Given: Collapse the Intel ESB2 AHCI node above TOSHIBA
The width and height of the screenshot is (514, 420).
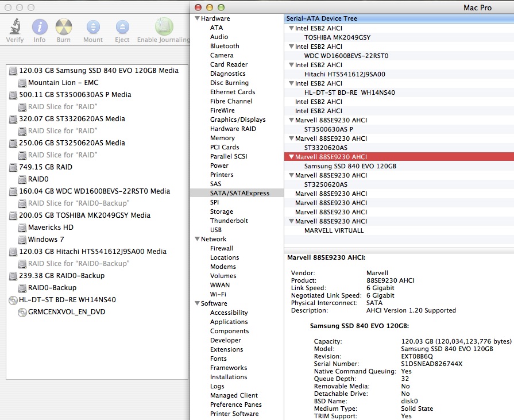Looking at the screenshot, I should coord(291,28).
